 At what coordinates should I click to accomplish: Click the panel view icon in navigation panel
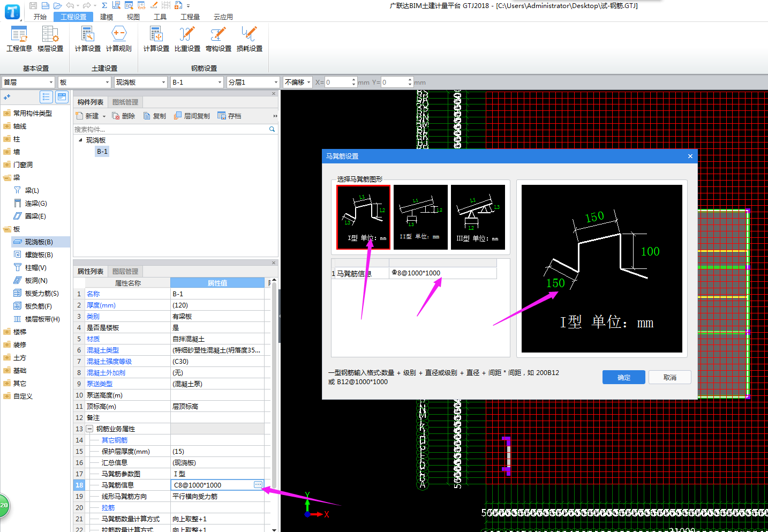62,97
